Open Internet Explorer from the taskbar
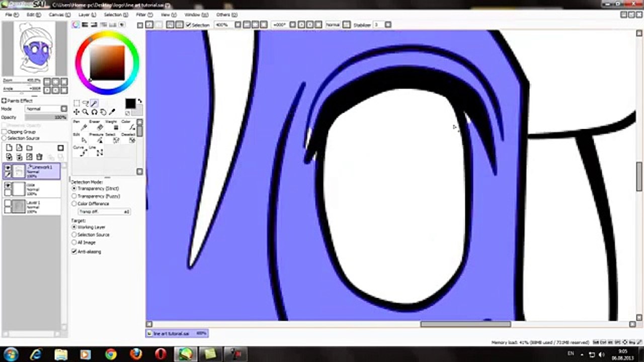 click(x=36, y=354)
